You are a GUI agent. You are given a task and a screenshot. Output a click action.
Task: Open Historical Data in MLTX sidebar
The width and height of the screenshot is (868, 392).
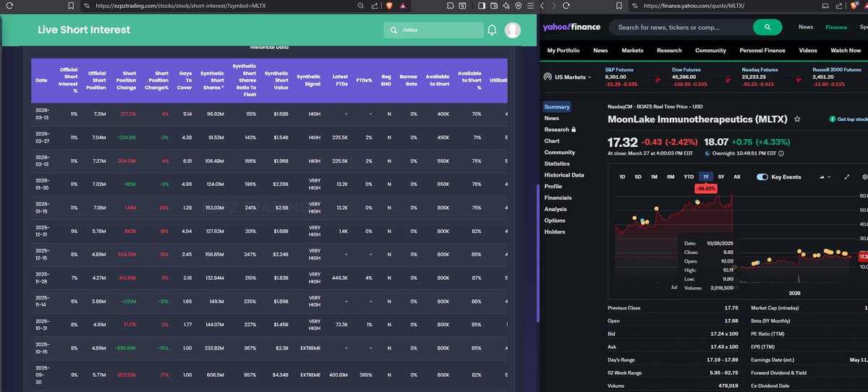pyautogui.click(x=564, y=175)
